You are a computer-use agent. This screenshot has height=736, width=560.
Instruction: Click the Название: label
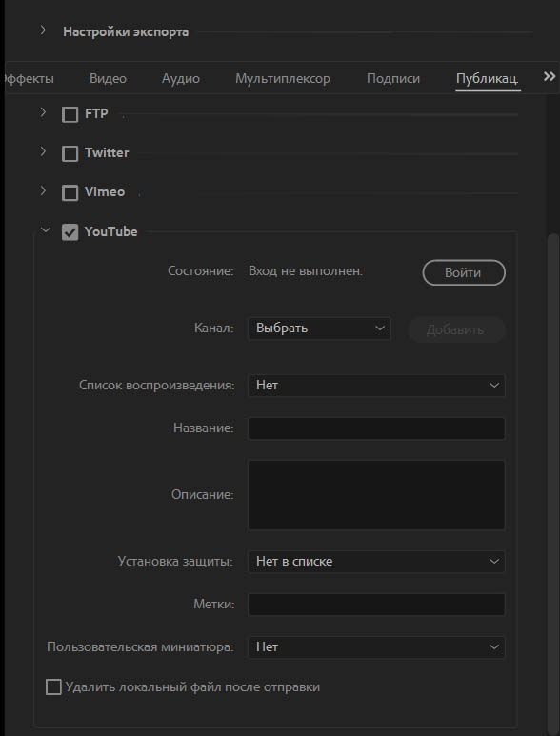tap(204, 428)
